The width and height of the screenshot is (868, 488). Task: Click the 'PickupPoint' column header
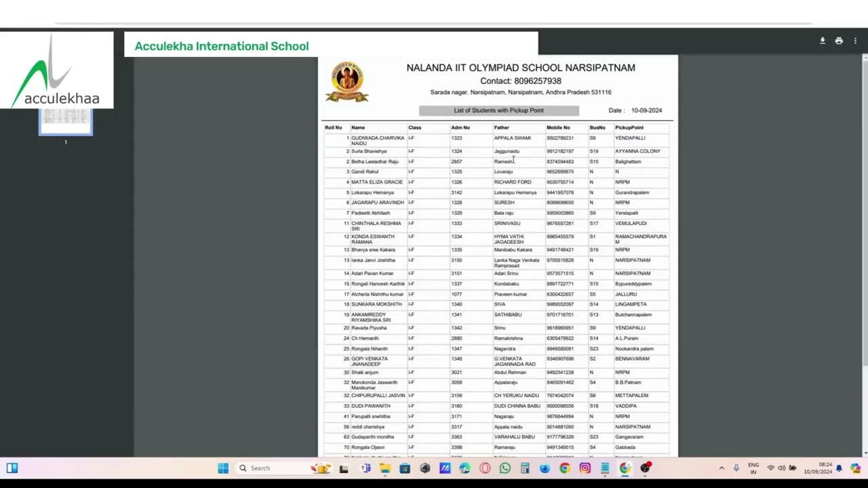click(629, 127)
